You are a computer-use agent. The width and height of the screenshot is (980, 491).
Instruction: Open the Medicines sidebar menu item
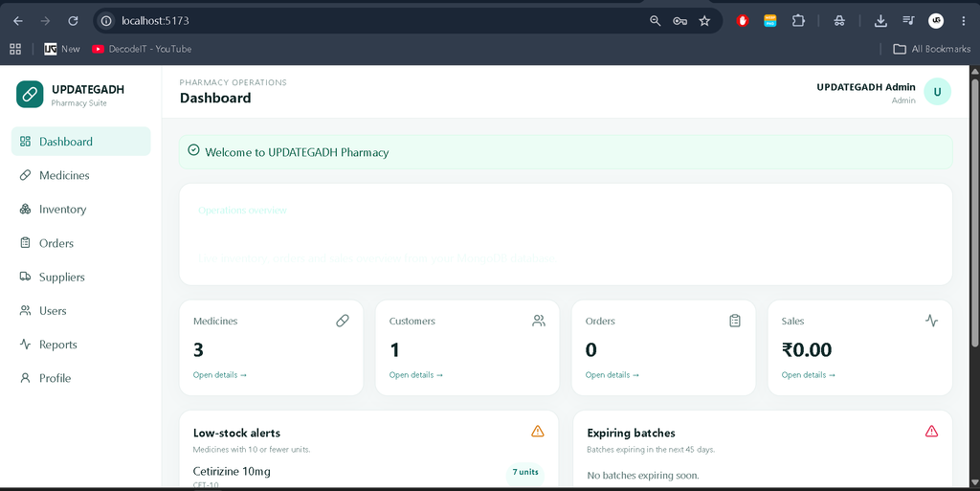coord(80,175)
